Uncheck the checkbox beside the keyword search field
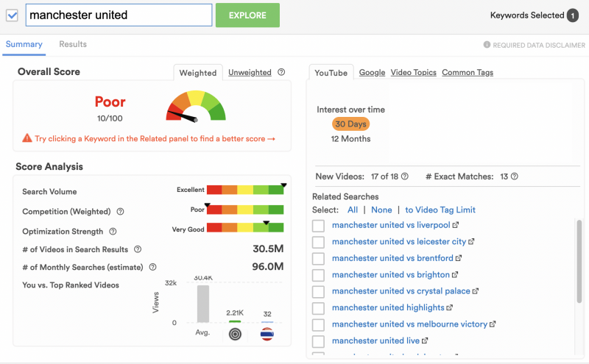 point(12,15)
